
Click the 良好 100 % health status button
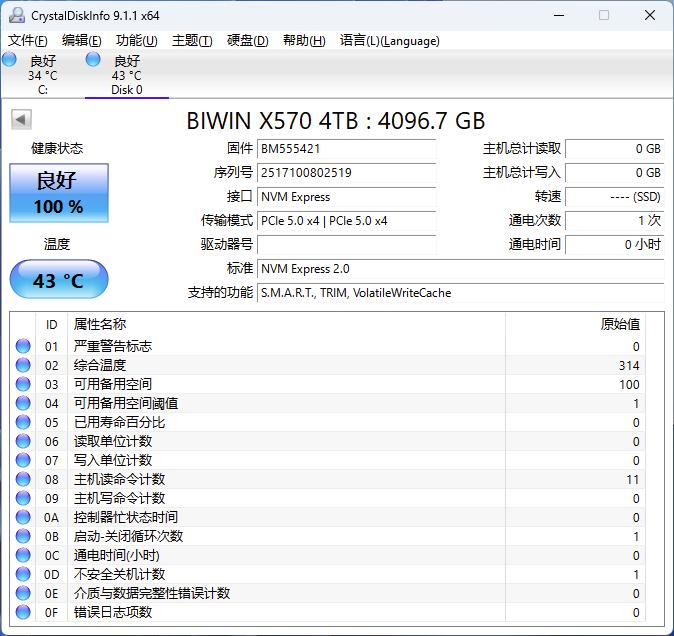click(x=59, y=193)
